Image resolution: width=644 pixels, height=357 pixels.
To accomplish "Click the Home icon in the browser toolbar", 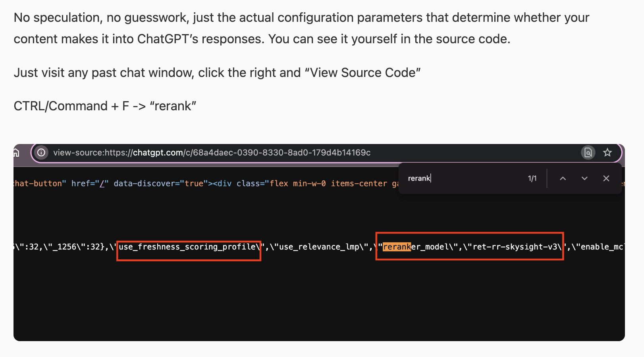I will 16,152.
